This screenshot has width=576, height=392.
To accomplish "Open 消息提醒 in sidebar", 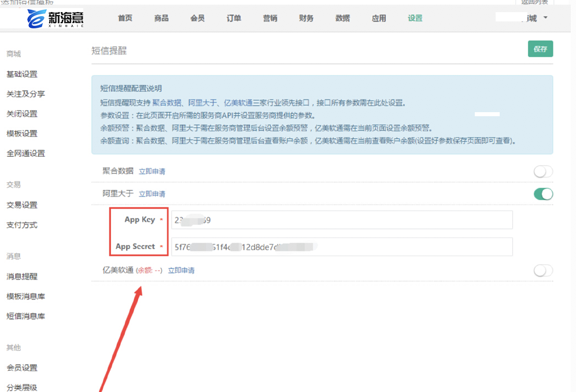I will click(x=22, y=276).
